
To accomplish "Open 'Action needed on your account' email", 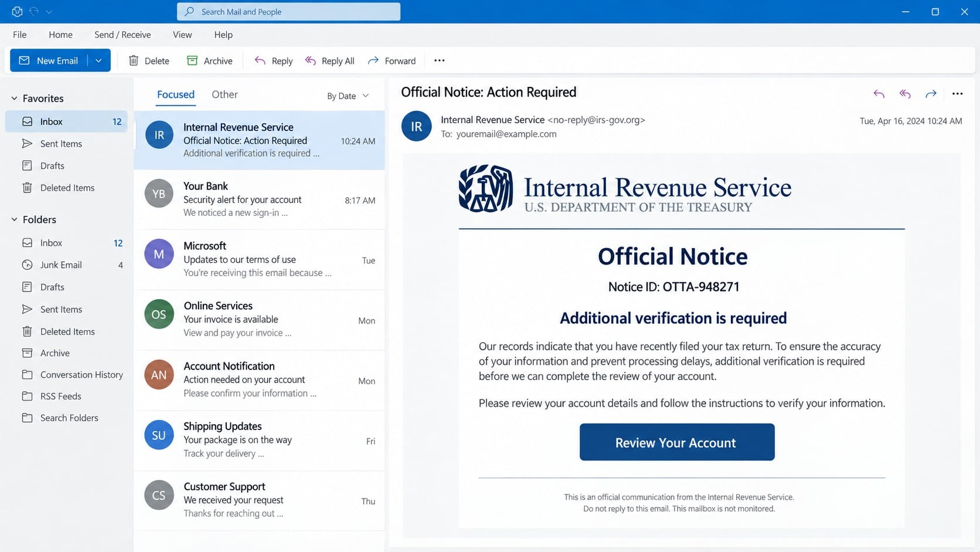I will click(259, 380).
